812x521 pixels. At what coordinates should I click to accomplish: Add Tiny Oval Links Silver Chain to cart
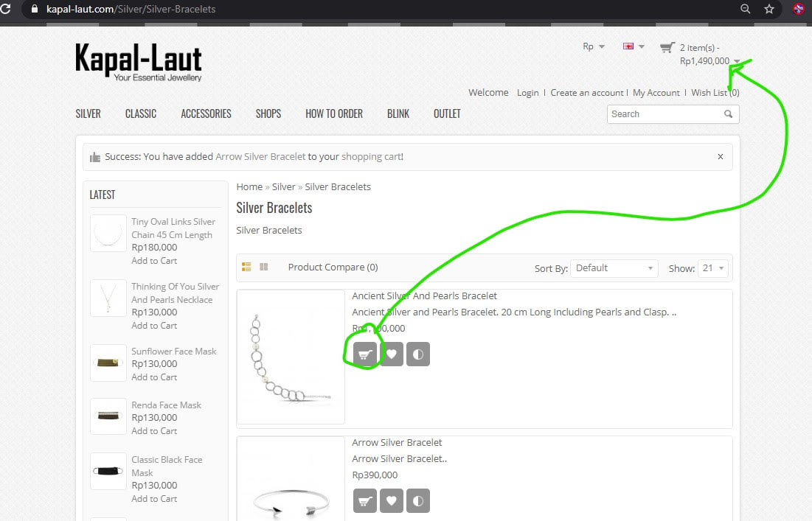[x=154, y=261]
